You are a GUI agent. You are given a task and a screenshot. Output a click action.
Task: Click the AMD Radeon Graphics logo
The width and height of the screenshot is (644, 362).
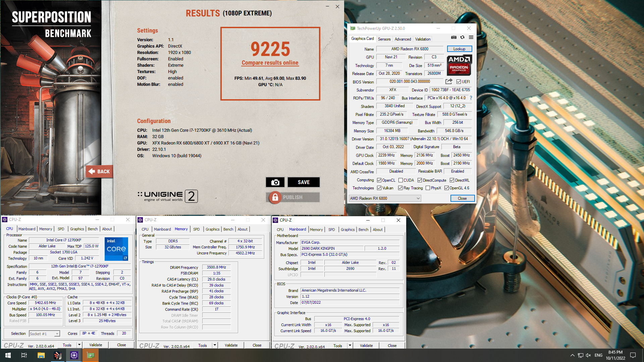(459, 65)
